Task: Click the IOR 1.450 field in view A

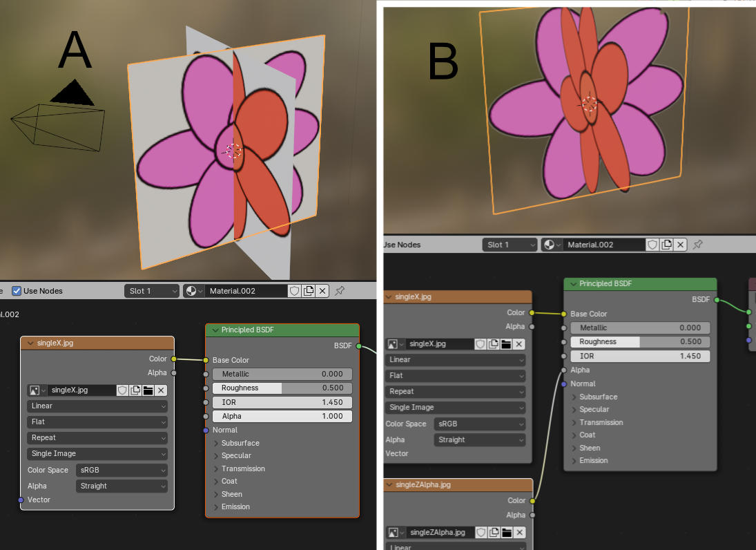Action: [282, 402]
